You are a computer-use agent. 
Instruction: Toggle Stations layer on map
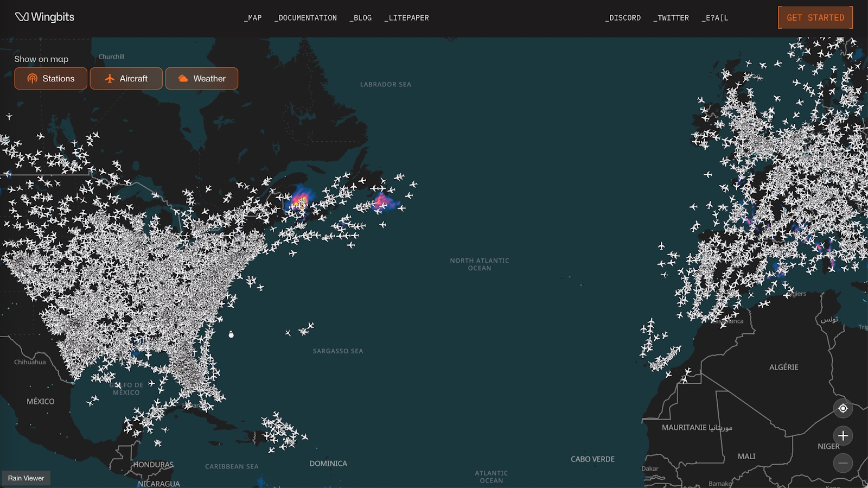coord(50,79)
